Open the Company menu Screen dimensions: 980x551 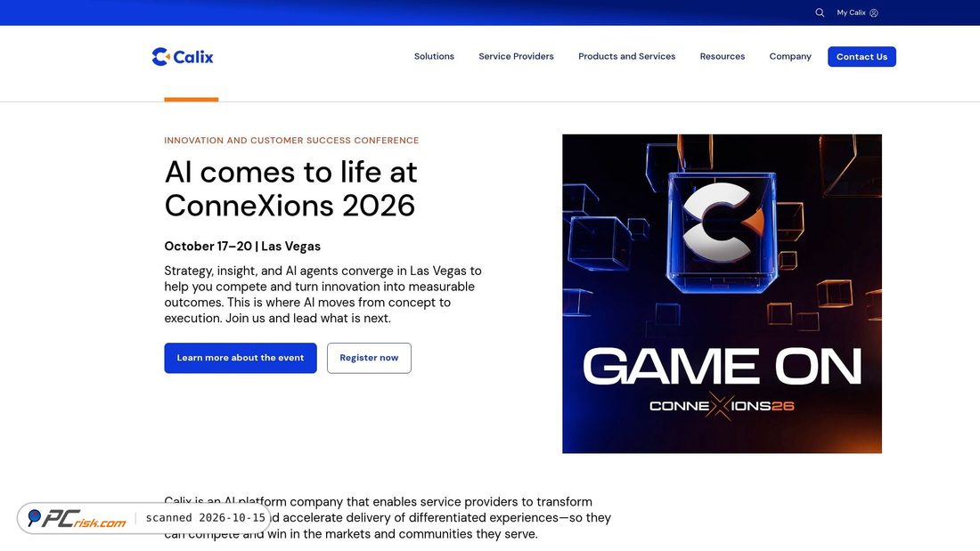790,56
